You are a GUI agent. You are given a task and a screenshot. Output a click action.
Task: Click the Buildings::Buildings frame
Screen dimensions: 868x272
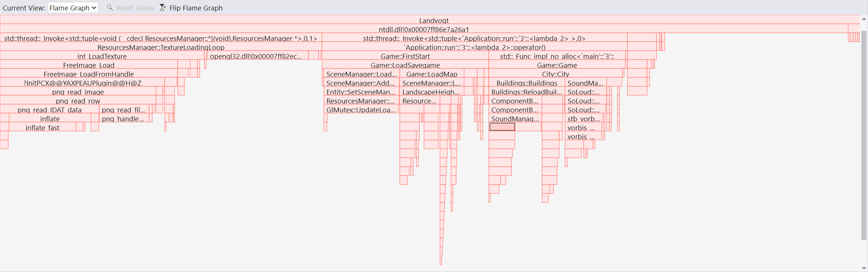526,83
